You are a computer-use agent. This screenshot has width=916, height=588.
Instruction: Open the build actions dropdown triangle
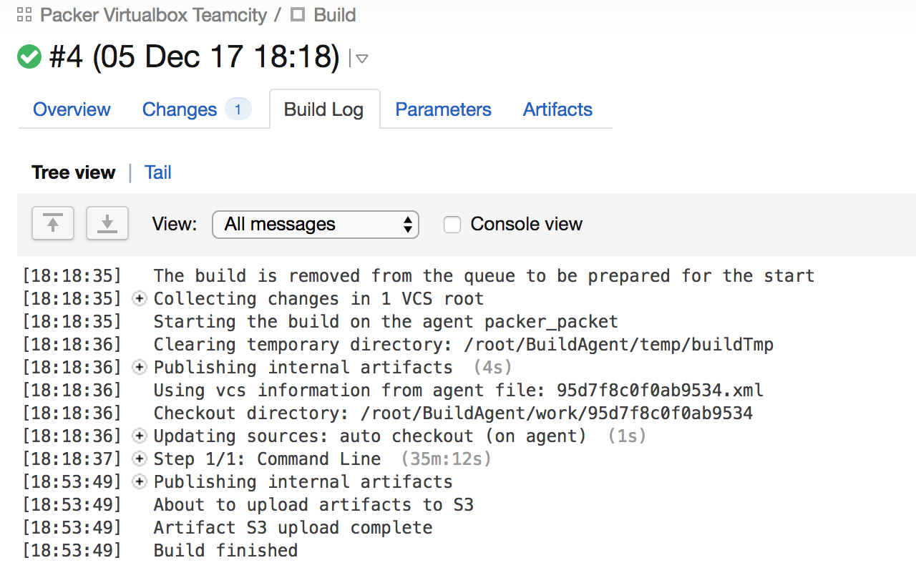coord(362,59)
